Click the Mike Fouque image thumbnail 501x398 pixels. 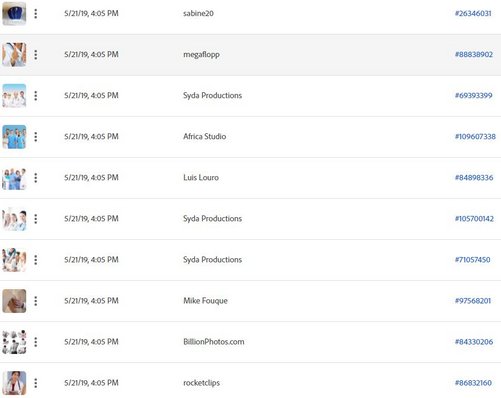coord(14,301)
